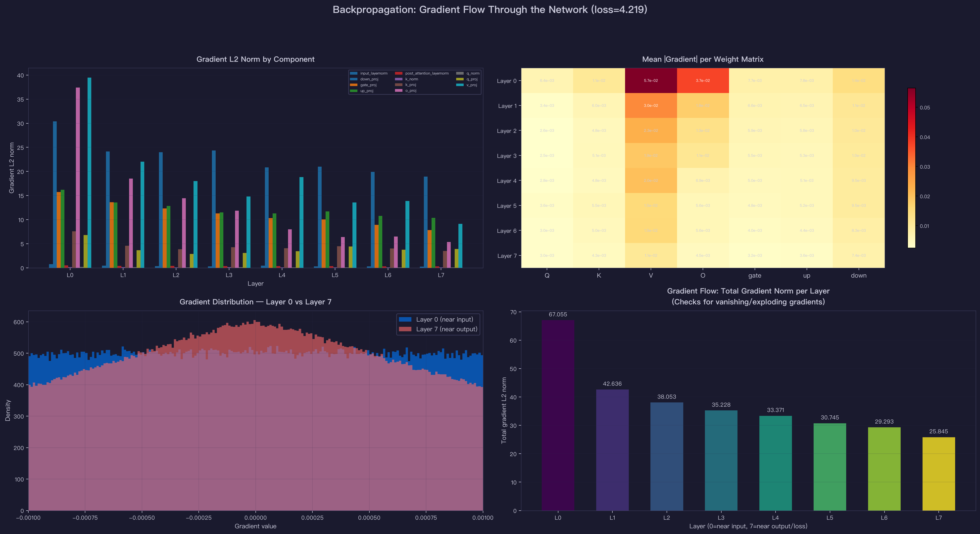Click the heatmap colorbar gradient
This screenshot has height=534, width=980.
coord(911,168)
